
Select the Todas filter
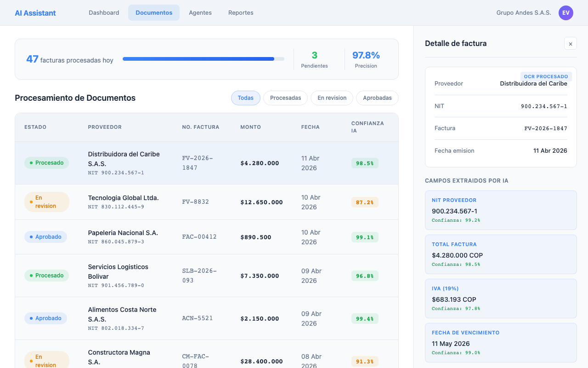click(245, 98)
